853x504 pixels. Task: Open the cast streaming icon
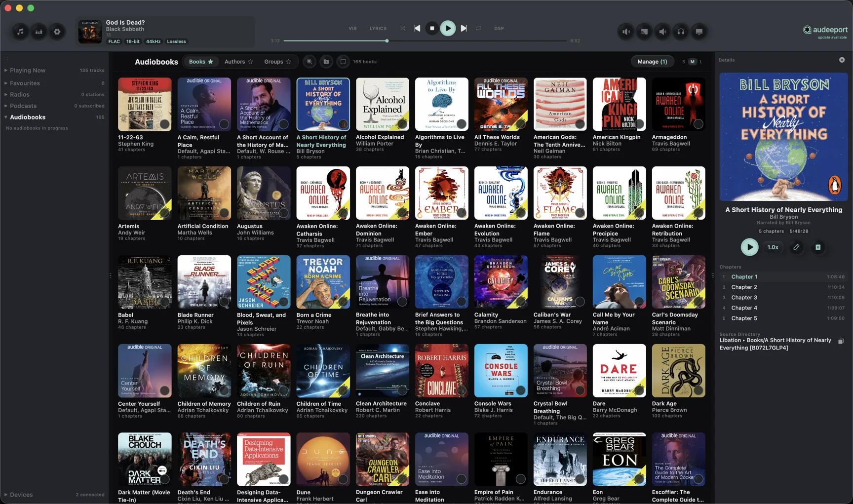point(644,32)
